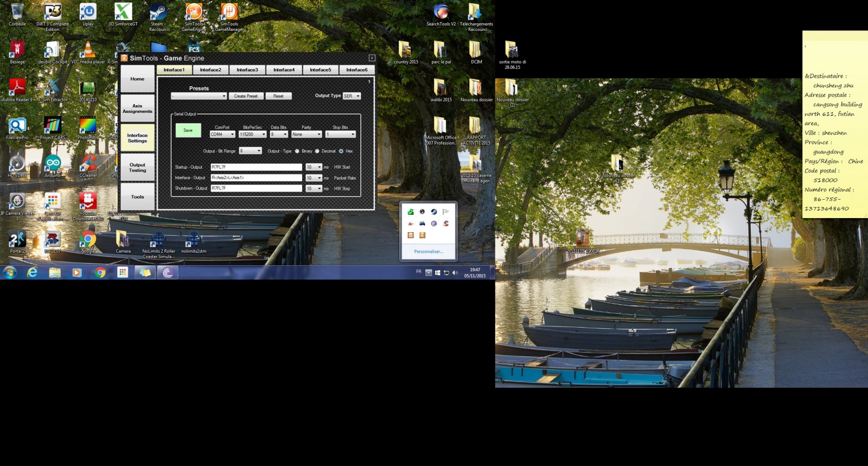
Task: Open the HW Start ms delay dropdown
Action: [x=314, y=167]
